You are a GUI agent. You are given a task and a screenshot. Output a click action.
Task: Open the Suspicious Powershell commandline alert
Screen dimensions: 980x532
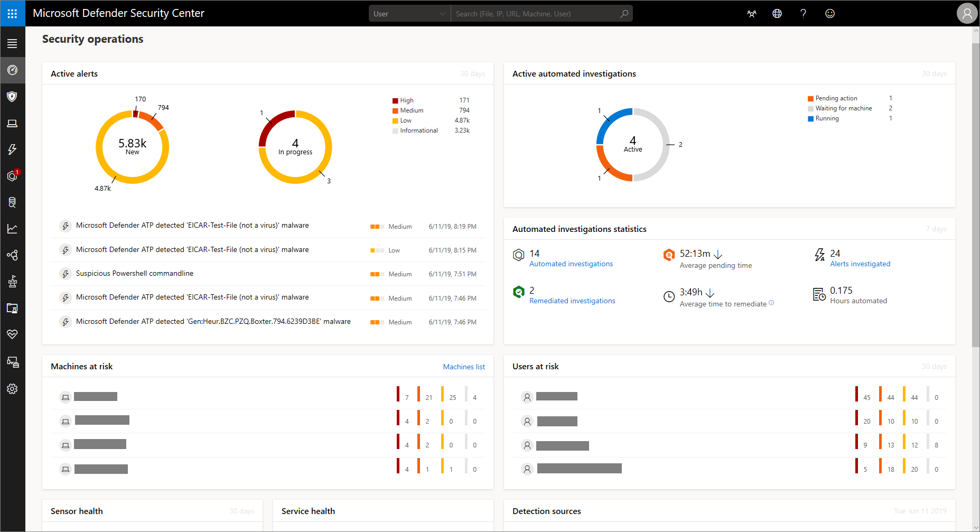(135, 273)
